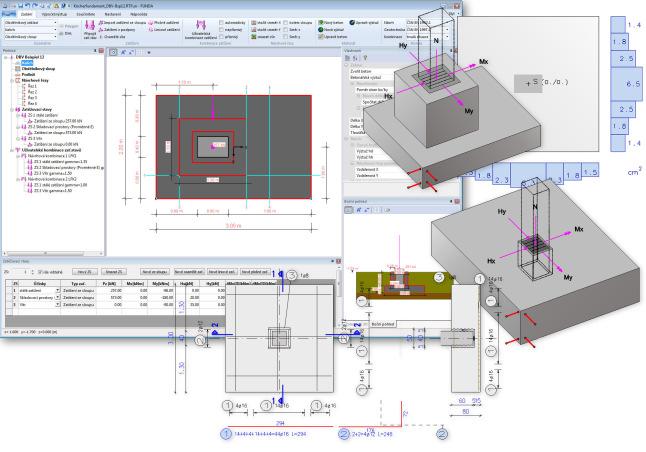
Task: Click the third button above load table
Action: pyautogui.click(x=154, y=272)
